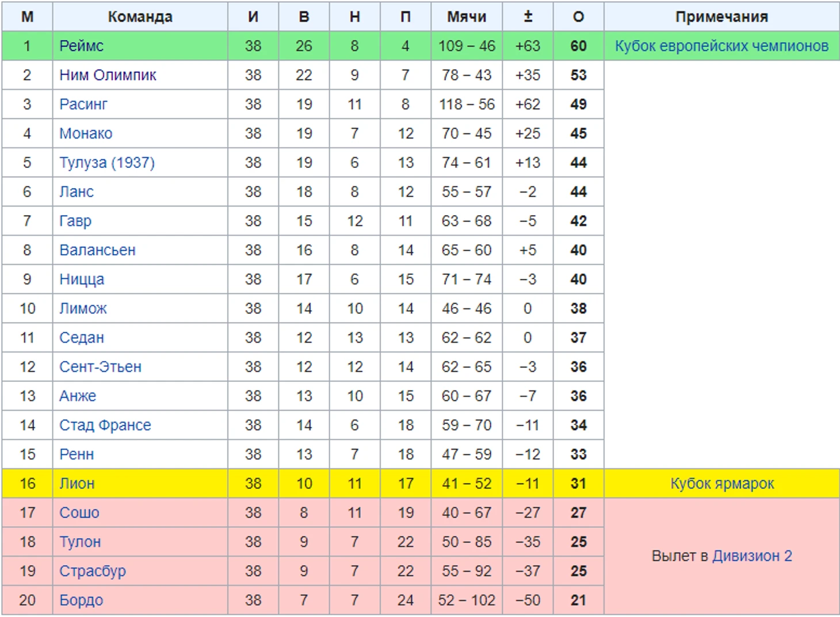The width and height of the screenshot is (840, 617).
Task: Open the Дивизион 2 link
Action: 752,556
